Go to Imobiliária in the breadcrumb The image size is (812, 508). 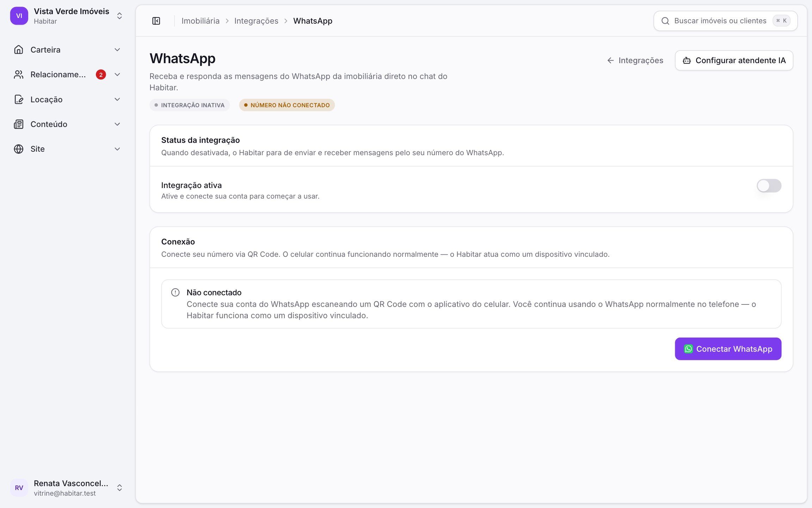pos(200,21)
